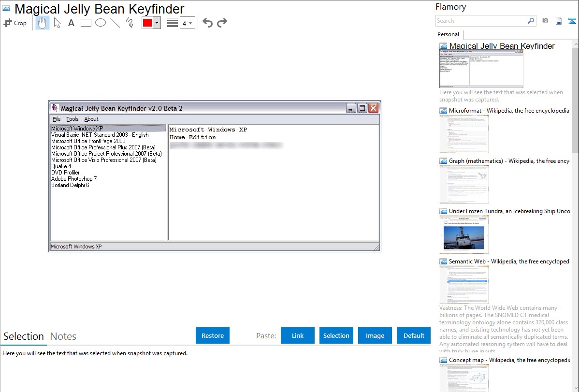Click the line thickness icon
579x392 pixels.
coord(173,23)
